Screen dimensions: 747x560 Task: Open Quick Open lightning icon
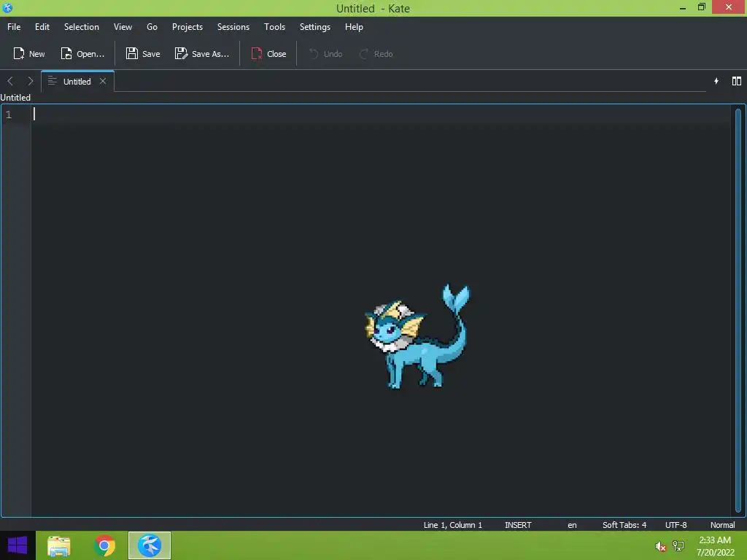(x=716, y=81)
